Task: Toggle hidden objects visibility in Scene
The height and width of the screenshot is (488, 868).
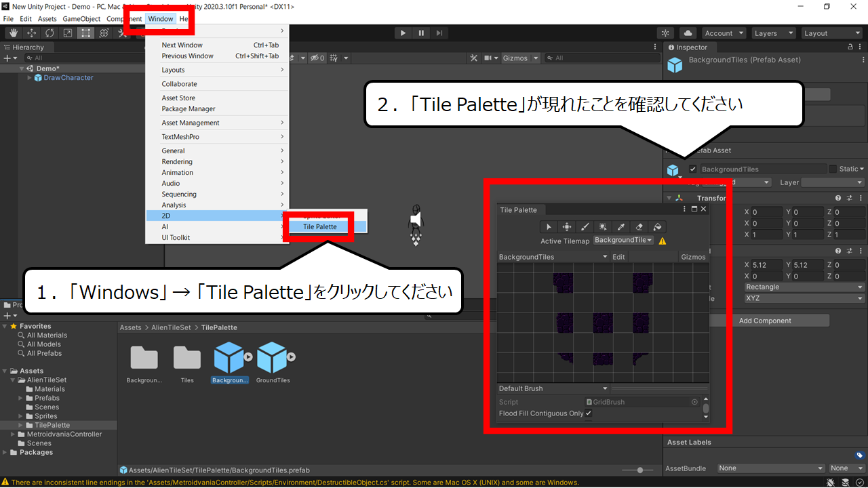Action: coord(317,58)
